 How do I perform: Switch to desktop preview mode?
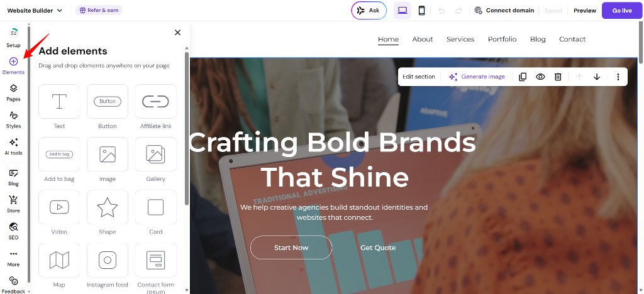click(402, 11)
